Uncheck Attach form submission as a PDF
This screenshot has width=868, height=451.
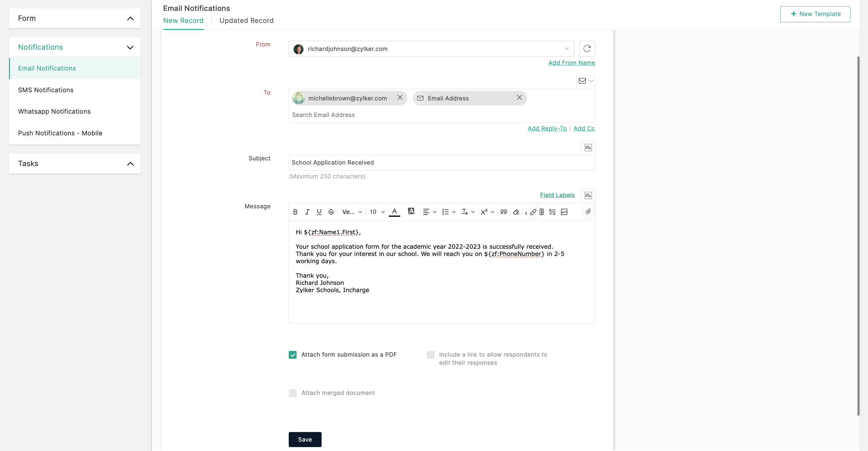(292, 355)
